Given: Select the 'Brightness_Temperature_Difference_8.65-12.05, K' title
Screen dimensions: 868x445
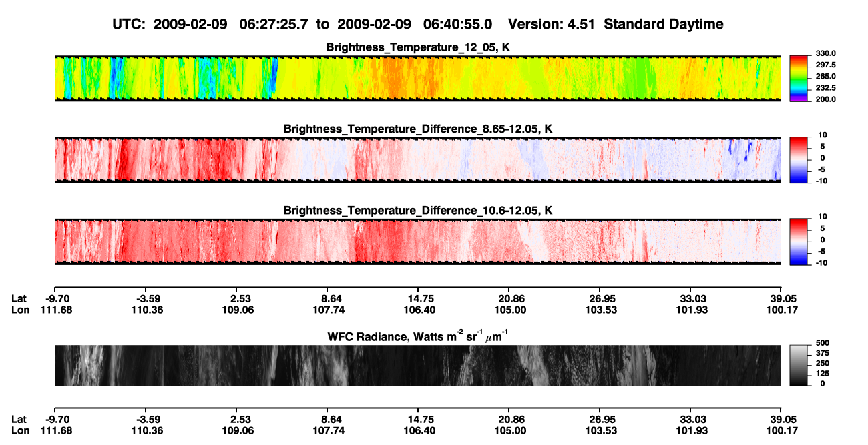Looking at the screenshot, I should pyautogui.click(x=418, y=129).
